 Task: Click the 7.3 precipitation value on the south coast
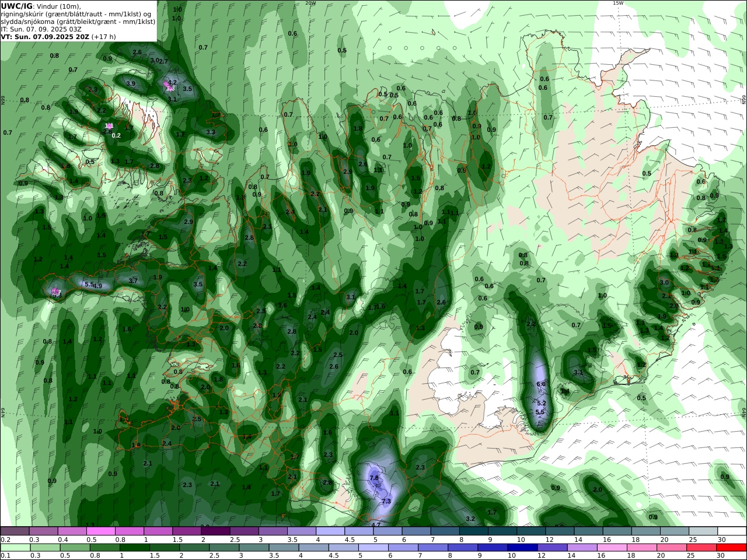pos(386,501)
